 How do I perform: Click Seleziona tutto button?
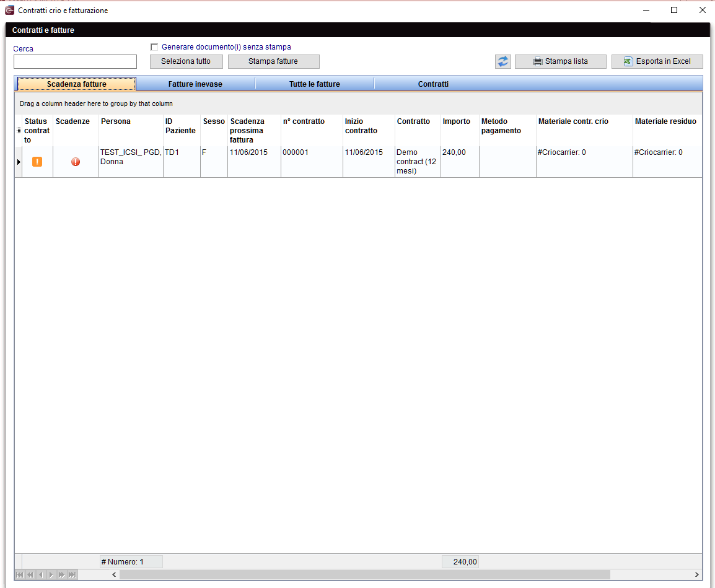coord(186,61)
